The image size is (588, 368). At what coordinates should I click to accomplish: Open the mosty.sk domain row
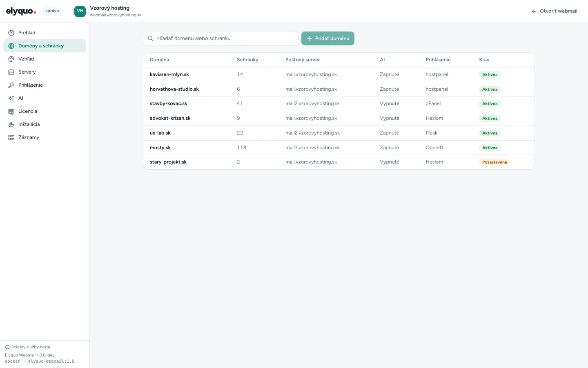click(x=339, y=148)
